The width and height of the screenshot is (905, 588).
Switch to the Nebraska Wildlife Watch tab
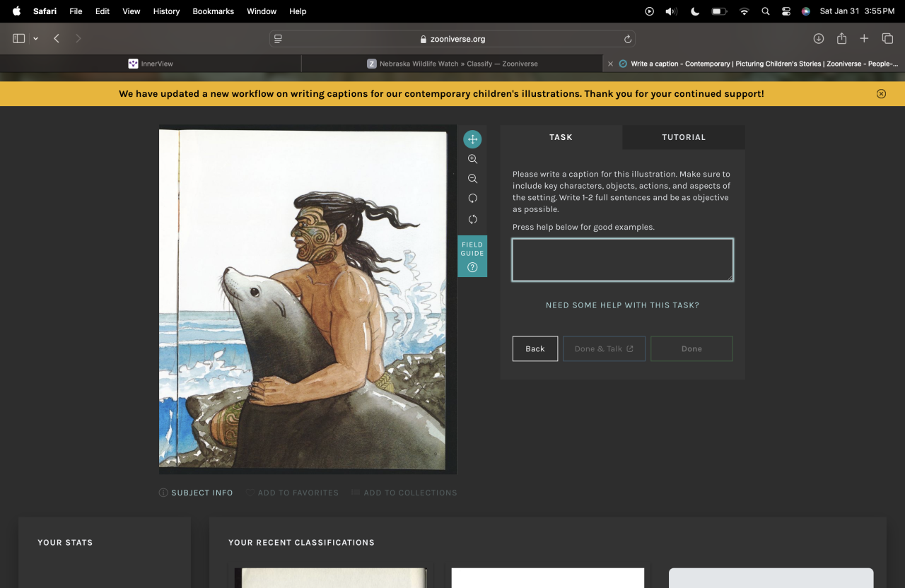pos(452,64)
